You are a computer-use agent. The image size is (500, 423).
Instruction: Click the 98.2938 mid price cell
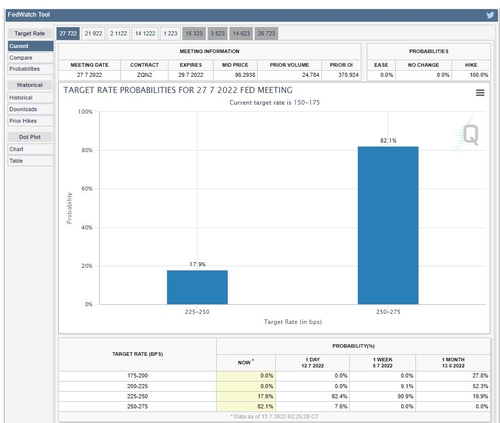pyautogui.click(x=235, y=75)
